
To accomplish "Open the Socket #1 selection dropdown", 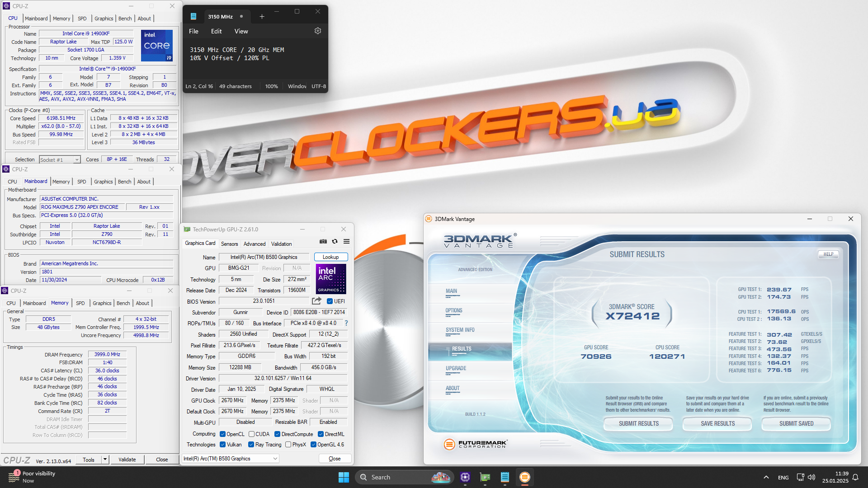I will 60,160.
